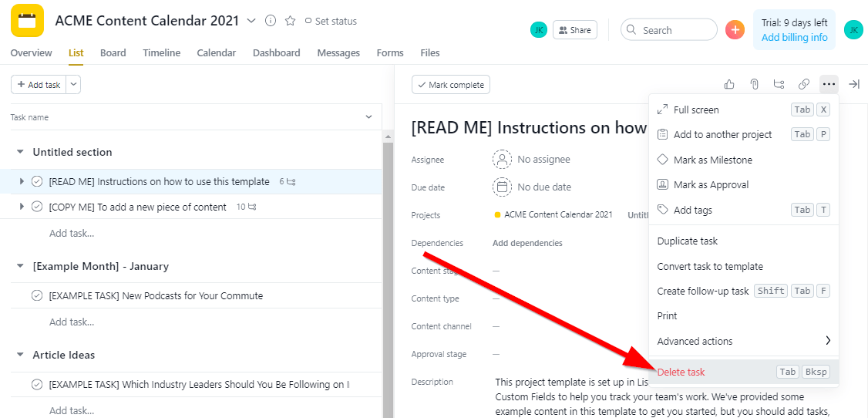Complete the READ ME Instructions task checkmark
868x418 pixels.
pos(37,181)
